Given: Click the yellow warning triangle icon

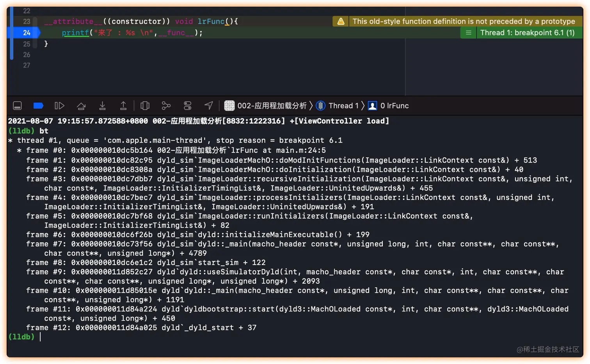Looking at the screenshot, I should click(341, 21).
